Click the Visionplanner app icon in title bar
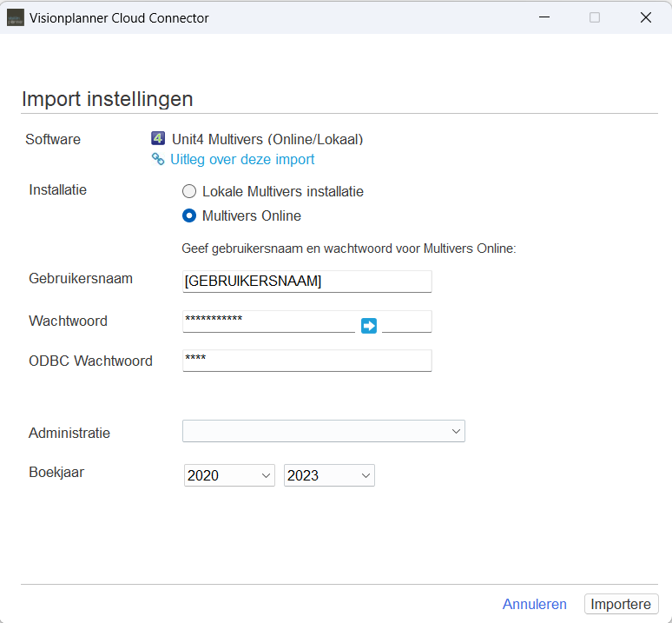Viewport: 672px width, 623px height. 16,17
